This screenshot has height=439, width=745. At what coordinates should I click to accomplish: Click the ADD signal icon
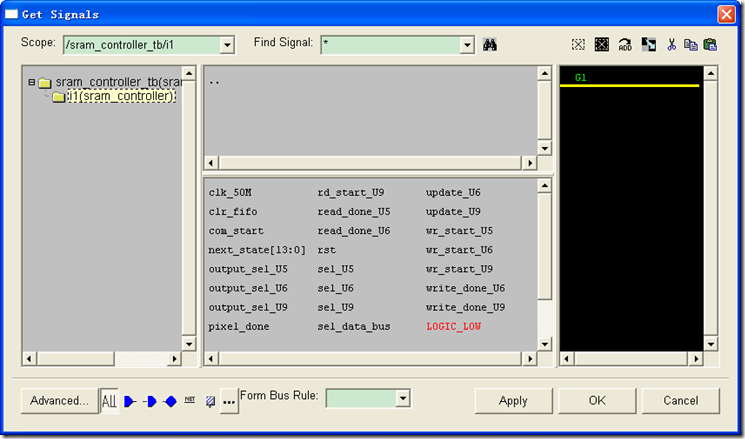pos(625,45)
